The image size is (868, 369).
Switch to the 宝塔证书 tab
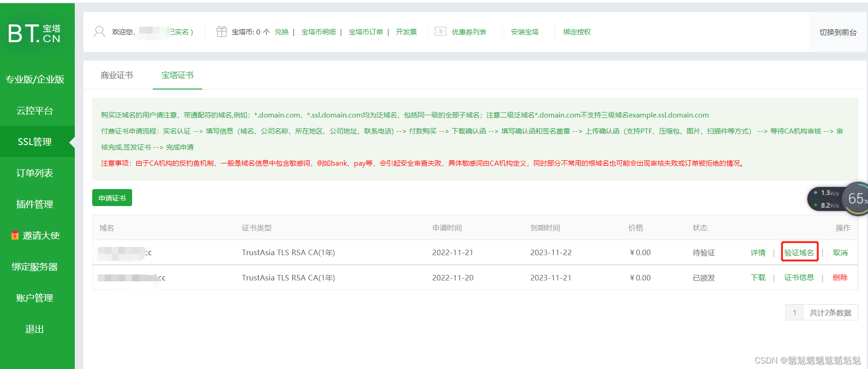coord(178,75)
